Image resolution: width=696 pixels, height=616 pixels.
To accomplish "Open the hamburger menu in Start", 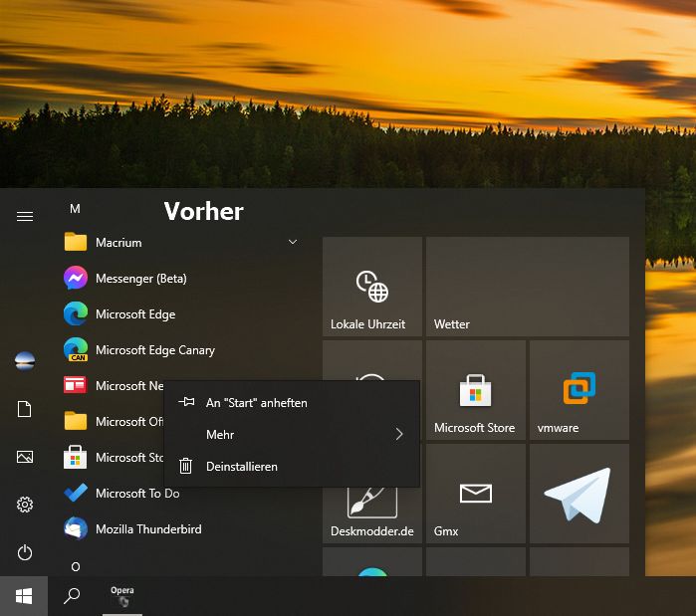I will tap(25, 216).
